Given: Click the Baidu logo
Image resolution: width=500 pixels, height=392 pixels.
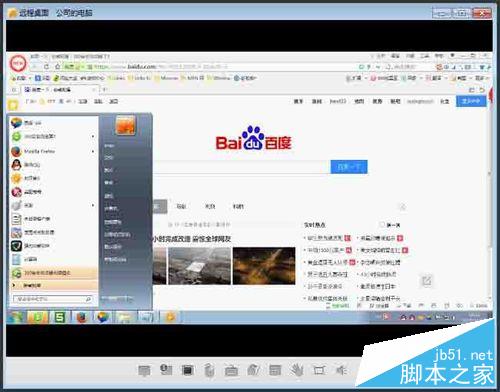Looking at the screenshot, I should (253, 138).
